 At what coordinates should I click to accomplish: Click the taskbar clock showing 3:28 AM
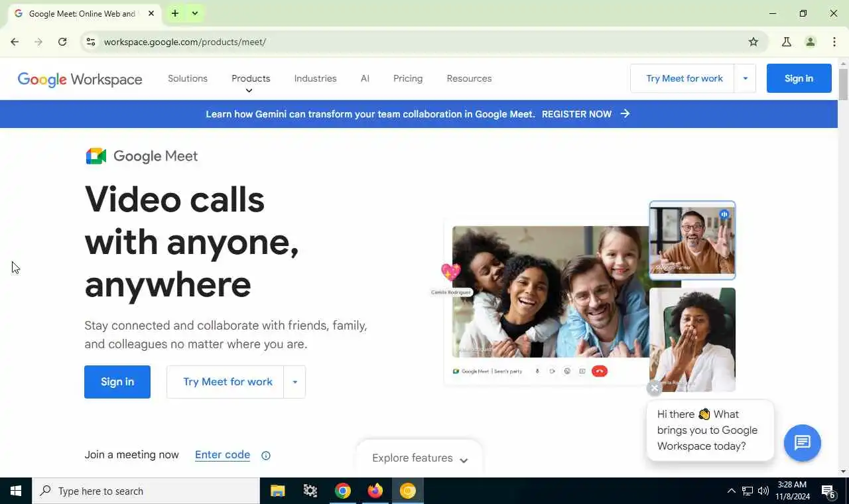tap(793, 491)
